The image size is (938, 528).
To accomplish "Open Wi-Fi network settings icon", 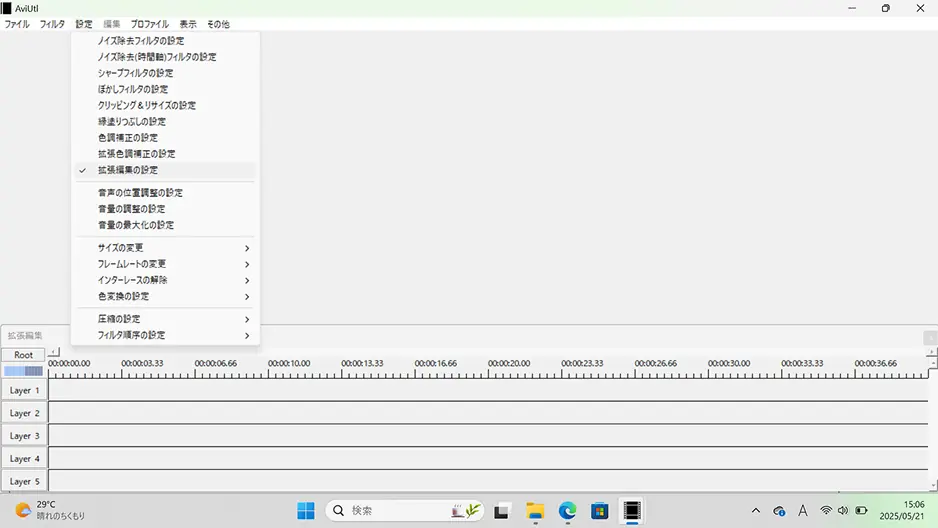I will (x=826, y=510).
